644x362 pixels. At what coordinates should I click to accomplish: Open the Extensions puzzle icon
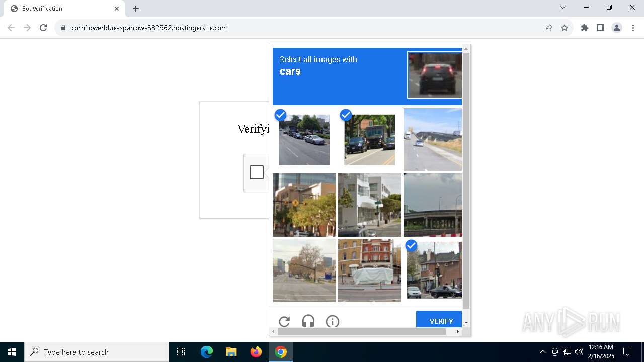click(x=585, y=28)
